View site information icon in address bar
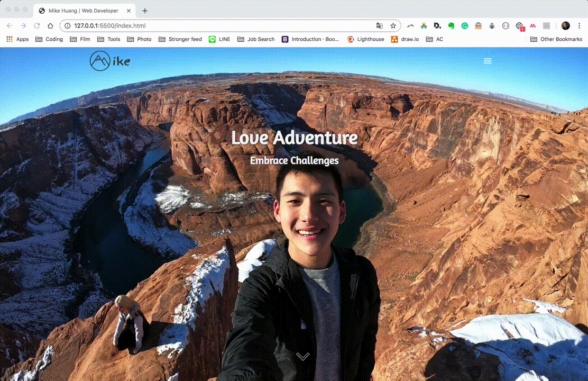 click(68, 25)
